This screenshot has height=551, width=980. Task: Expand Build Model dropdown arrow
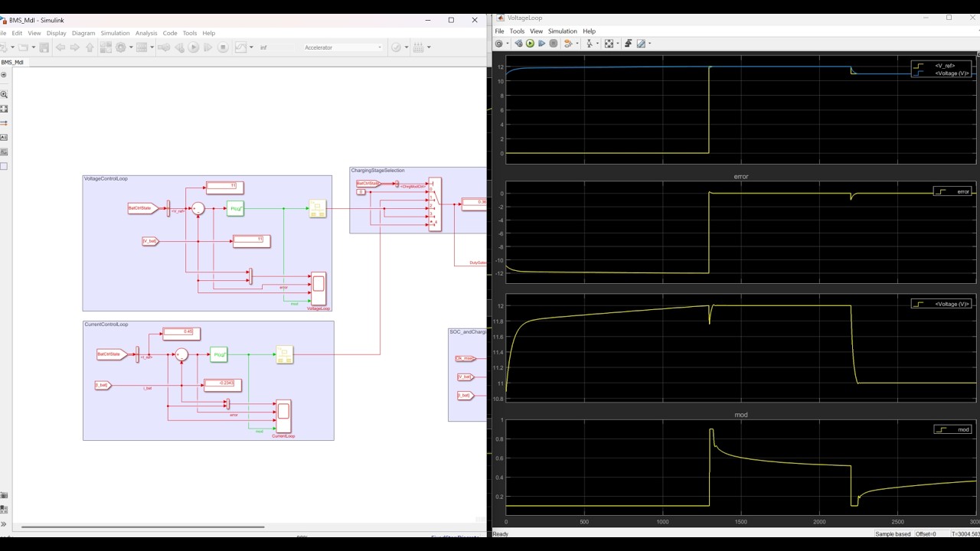(429, 47)
